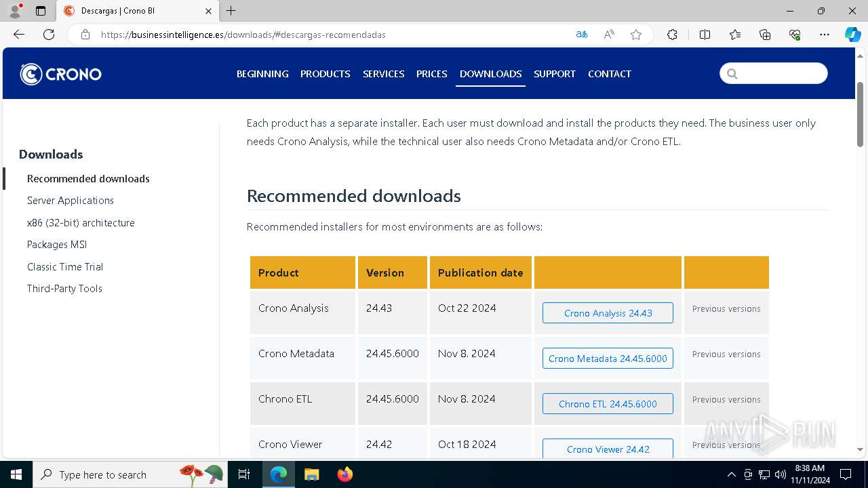Go to Server Applications section

coord(71,201)
